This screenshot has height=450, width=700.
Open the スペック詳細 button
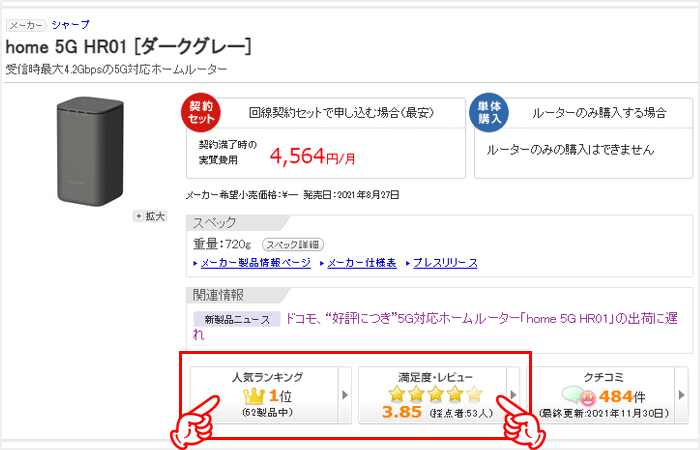point(293,245)
